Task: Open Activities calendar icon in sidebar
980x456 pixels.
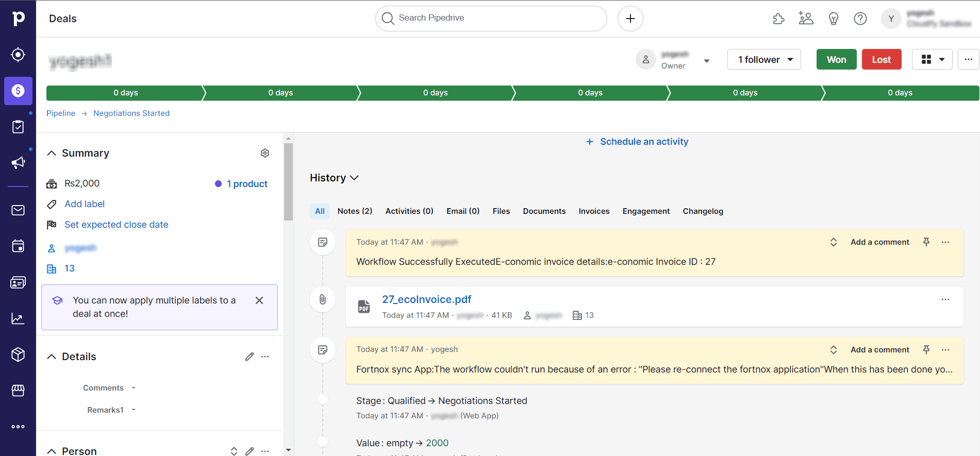Action: coord(18,246)
